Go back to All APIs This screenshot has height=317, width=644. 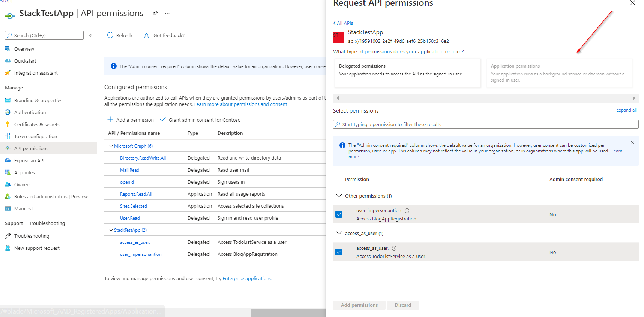click(x=343, y=23)
